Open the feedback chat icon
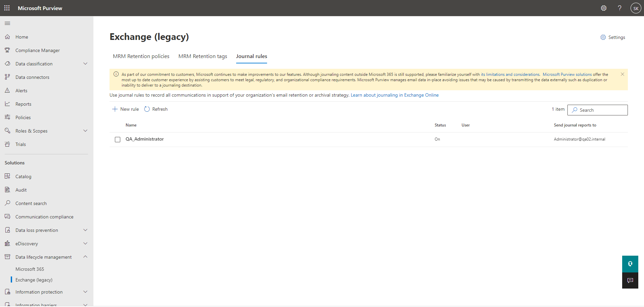Screen dimensions: 644x307 tap(630, 280)
